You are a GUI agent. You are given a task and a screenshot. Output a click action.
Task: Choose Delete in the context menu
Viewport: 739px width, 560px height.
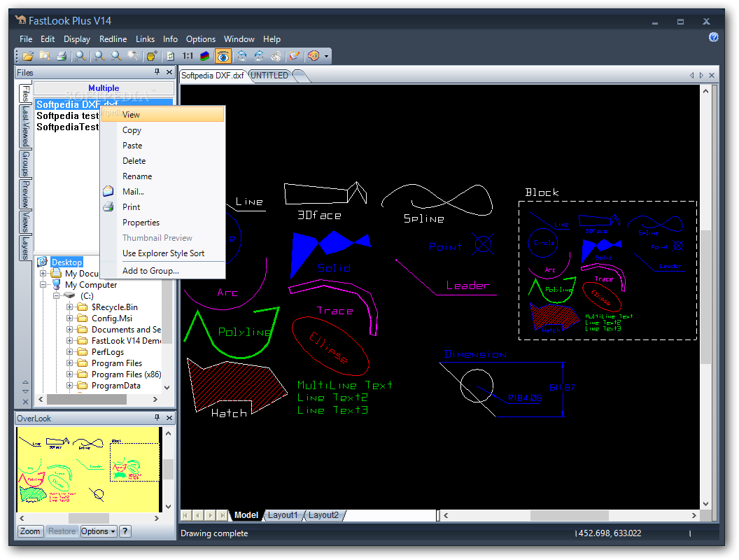click(163, 161)
